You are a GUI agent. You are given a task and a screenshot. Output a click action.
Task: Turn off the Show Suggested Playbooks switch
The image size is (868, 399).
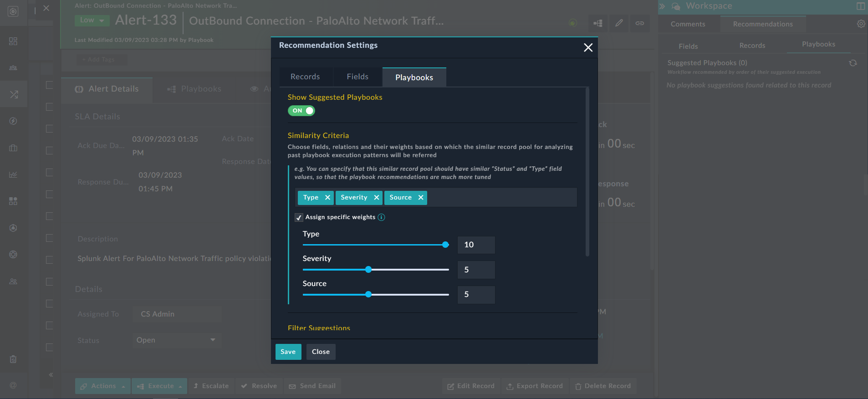301,111
